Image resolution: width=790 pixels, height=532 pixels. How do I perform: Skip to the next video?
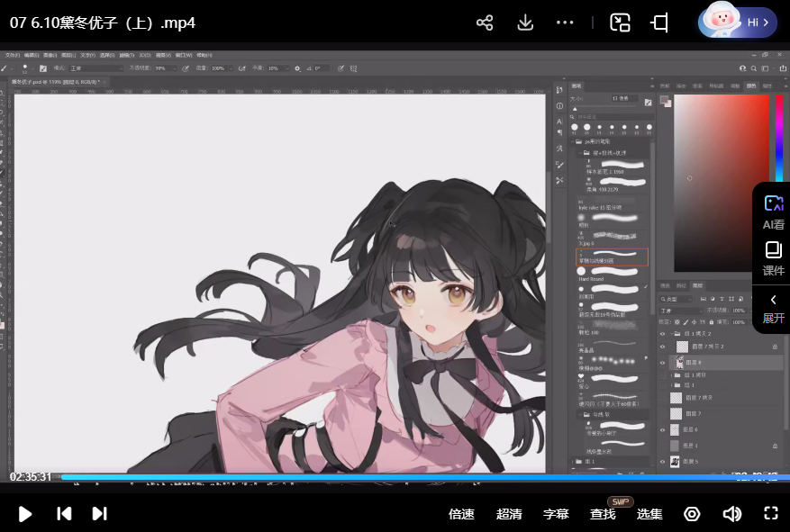100,513
